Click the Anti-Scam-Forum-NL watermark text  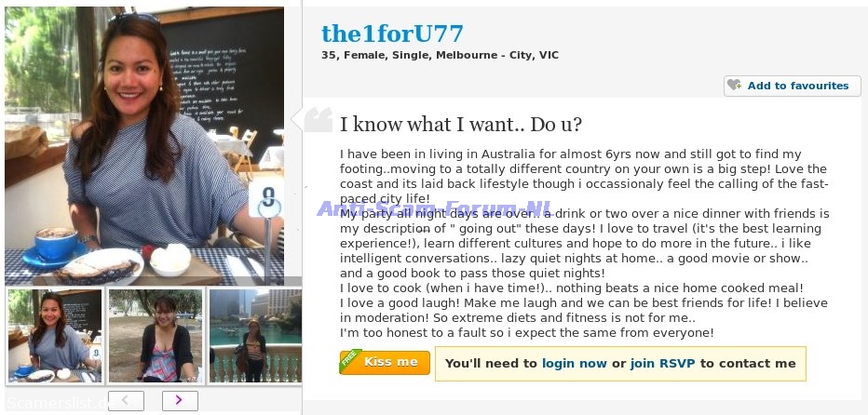pos(435,208)
